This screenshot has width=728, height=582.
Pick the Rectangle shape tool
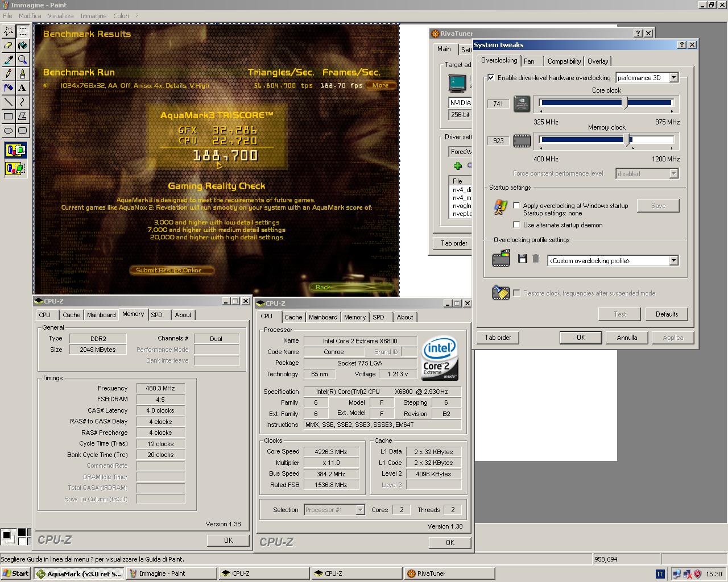[x=9, y=117]
